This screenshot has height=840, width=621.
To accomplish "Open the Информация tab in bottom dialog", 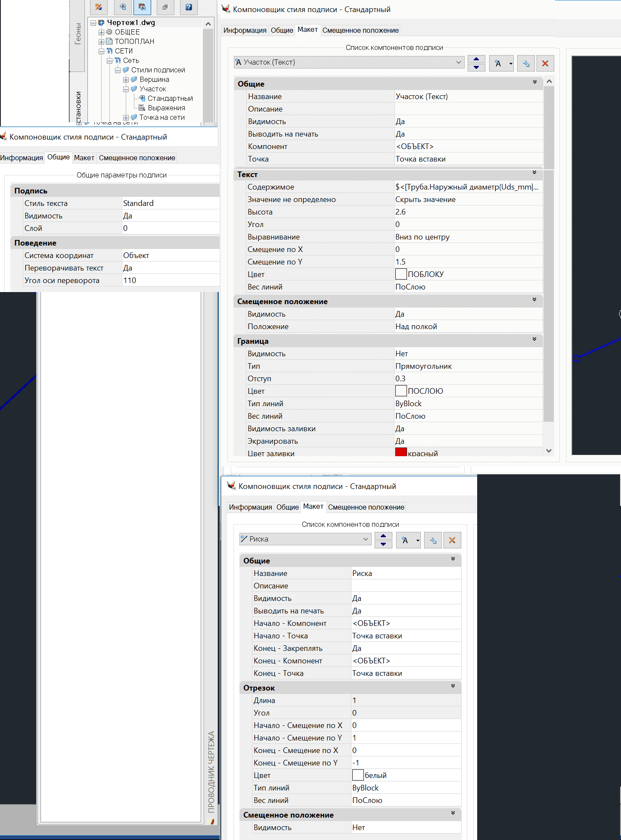I will [250, 507].
